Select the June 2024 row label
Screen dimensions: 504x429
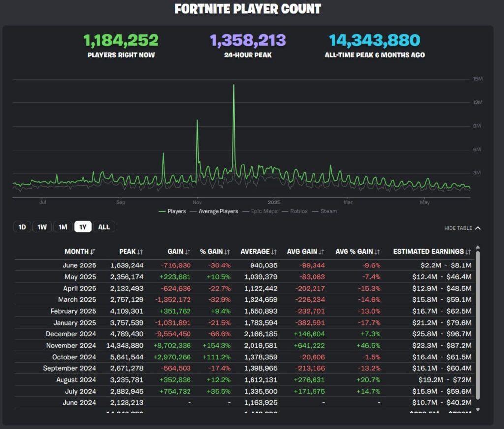(x=79, y=402)
